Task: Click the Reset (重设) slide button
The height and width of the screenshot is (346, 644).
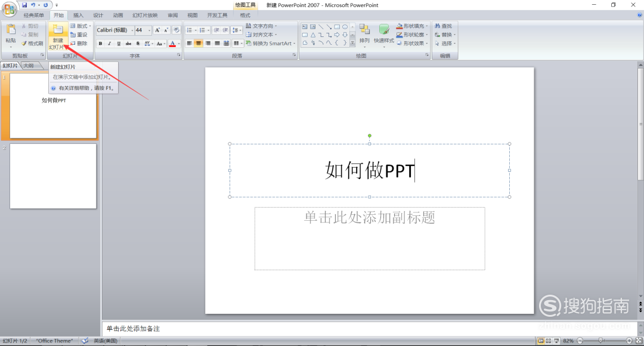Action: 79,35
